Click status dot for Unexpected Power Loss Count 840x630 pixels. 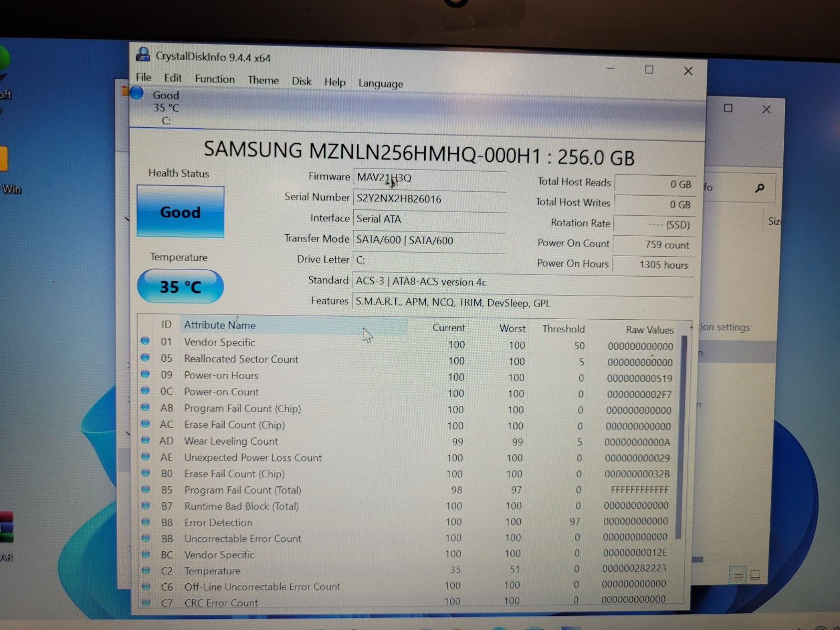tap(145, 456)
